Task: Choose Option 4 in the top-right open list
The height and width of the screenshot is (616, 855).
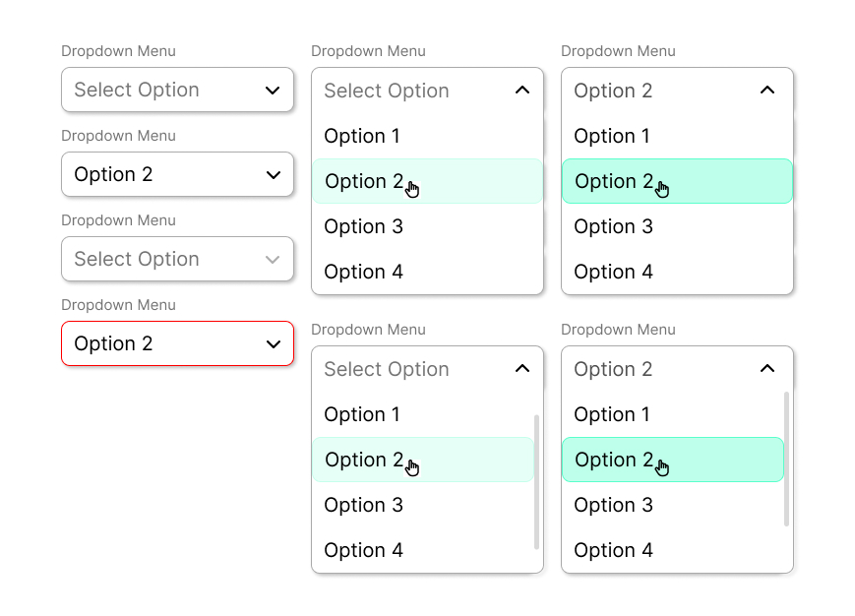Action: coord(677,272)
